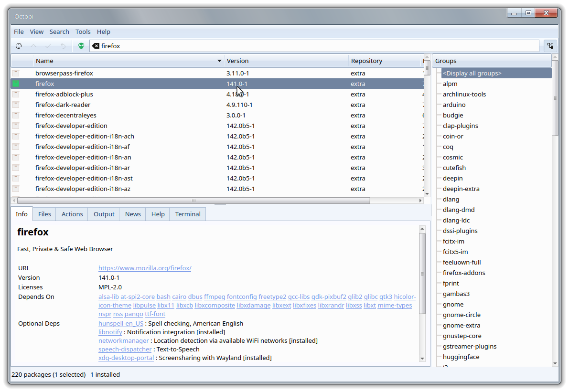This screenshot has height=392, width=569.
Task: Click status icon of firefox-developer-edition row
Action: (16, 126)
